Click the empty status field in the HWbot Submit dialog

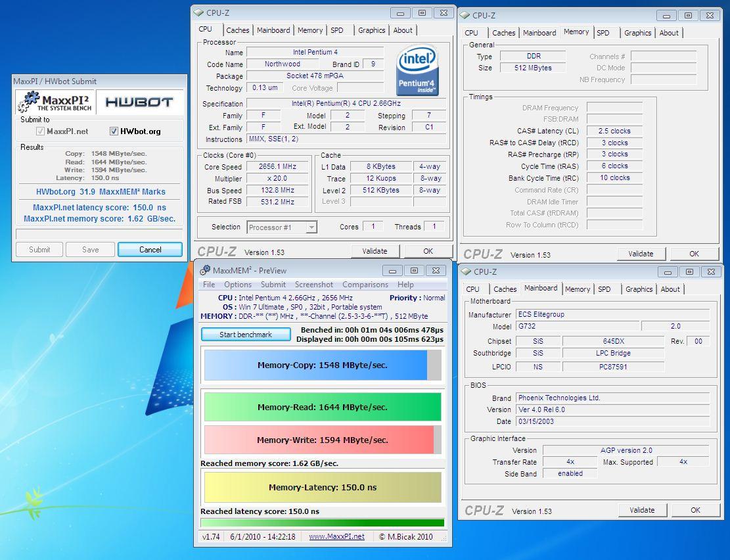[99, 233]
